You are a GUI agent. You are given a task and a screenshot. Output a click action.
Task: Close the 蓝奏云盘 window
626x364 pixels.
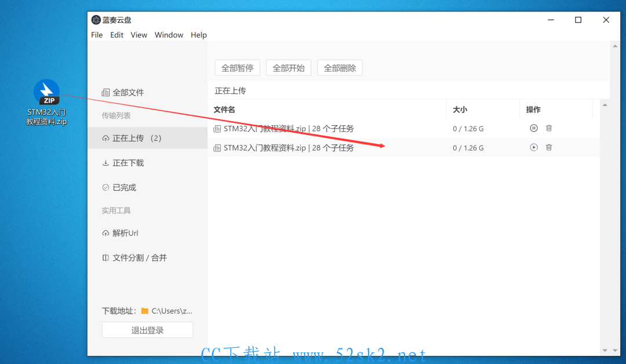(606, 20)
